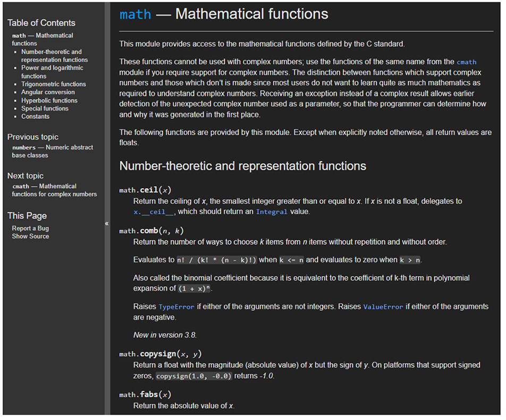
Task: Select Hyperbolic functions in table of contents
Action: pos(49,100)
